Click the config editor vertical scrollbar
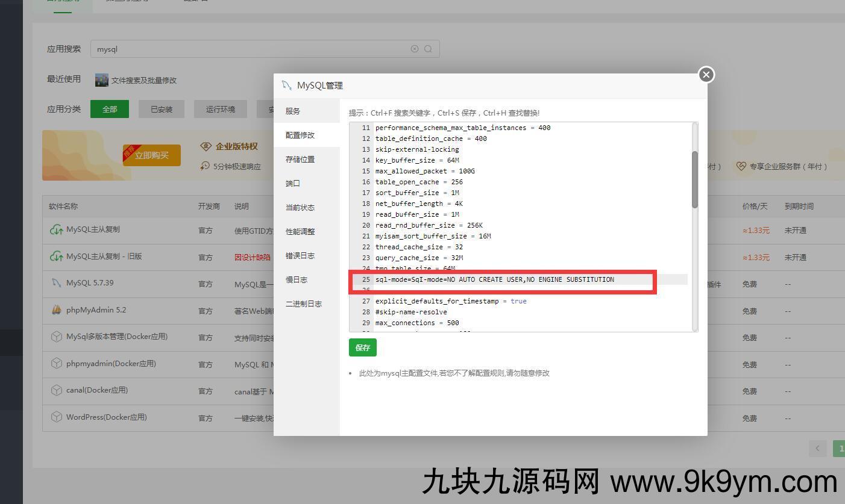 pos(695,179)
